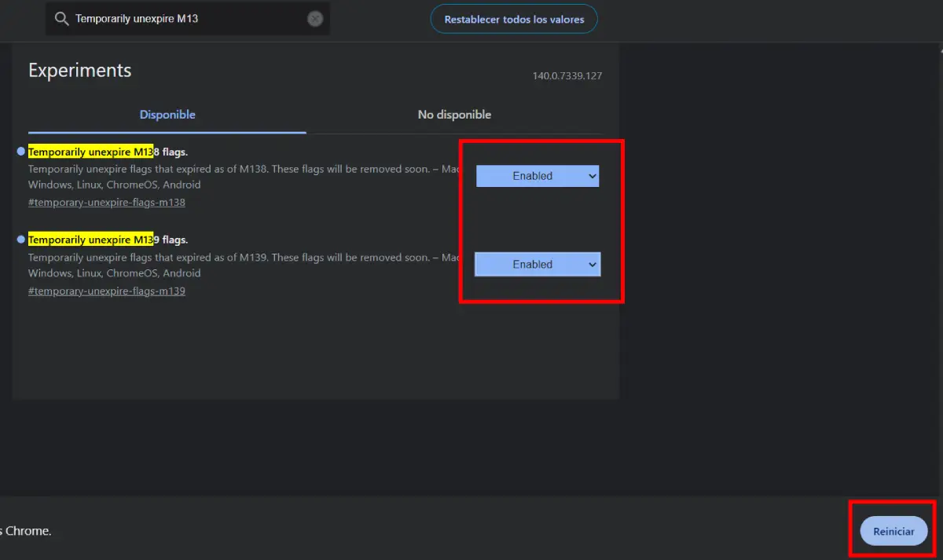Open the #temporary-unexpire-flags-m139 anchor link
The width and height of the screenshot is (943, 560).
tap(107, 291)
